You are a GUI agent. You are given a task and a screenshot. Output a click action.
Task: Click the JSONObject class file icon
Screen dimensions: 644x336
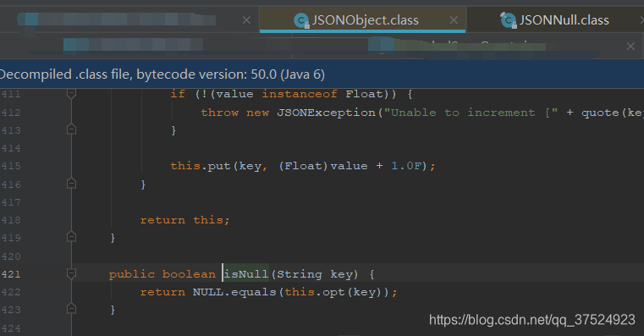tap(301, 20)
